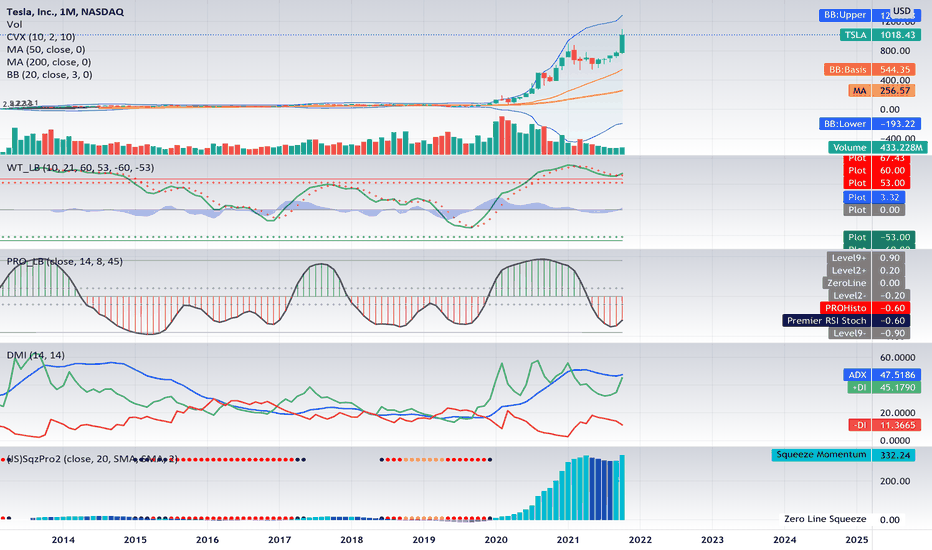The width and height of the screenshot is (932, 550).
Task: Click the 2014 time axis label
Action: (x=63, y=540)
